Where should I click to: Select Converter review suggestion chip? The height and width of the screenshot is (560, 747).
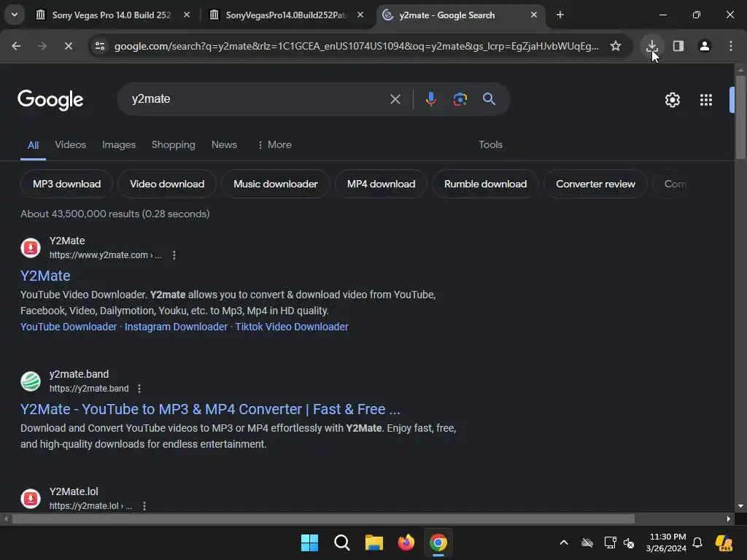click(x=595, y=184)
